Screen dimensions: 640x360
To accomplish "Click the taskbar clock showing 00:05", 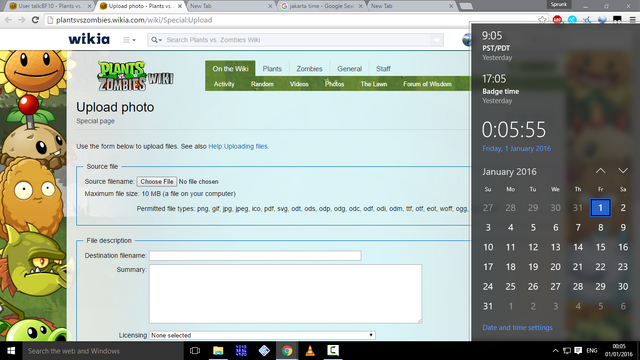I will [x=619, y=351].
